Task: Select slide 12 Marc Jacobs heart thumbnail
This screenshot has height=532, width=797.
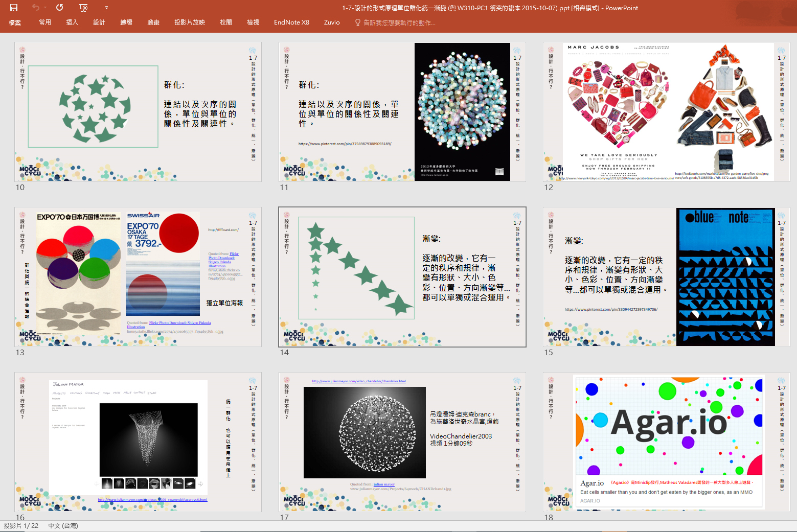Action: [667, 112]
